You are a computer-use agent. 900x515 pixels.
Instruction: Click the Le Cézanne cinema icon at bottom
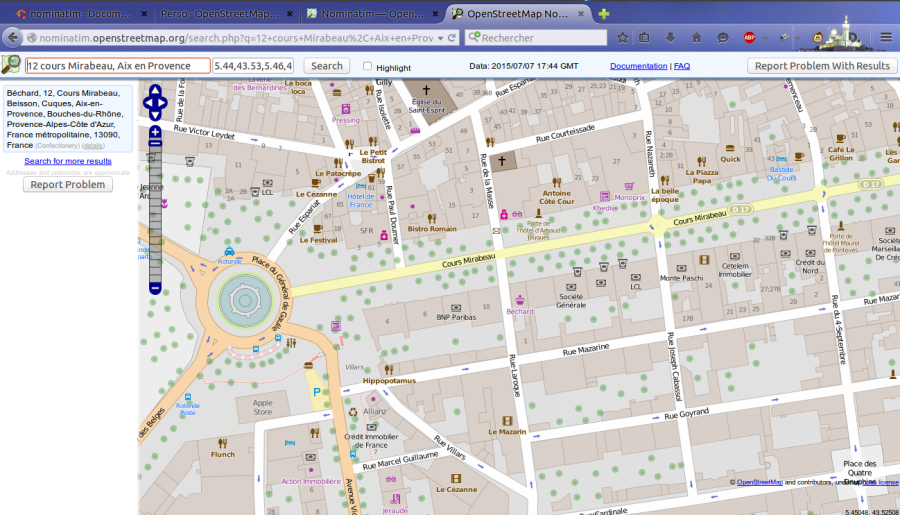pyautogui.click(x=456, y=479)
